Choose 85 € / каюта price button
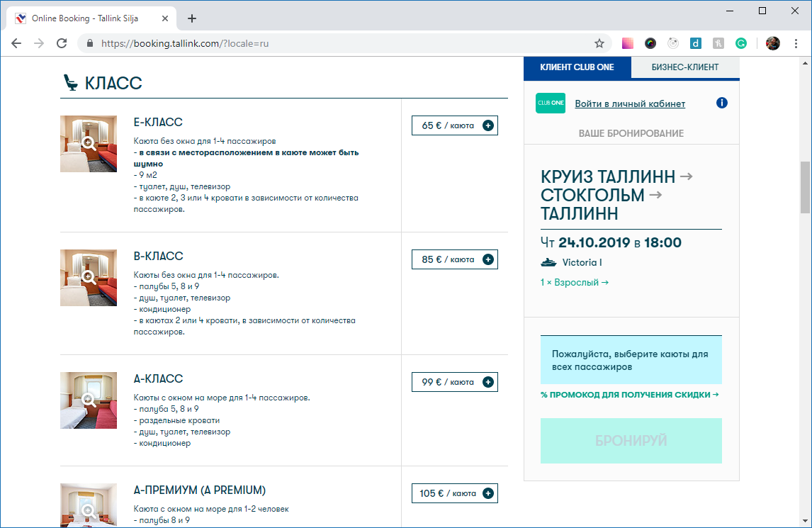Image resolution: width=812 pixels, height=528 pixels. pos(455,259)
